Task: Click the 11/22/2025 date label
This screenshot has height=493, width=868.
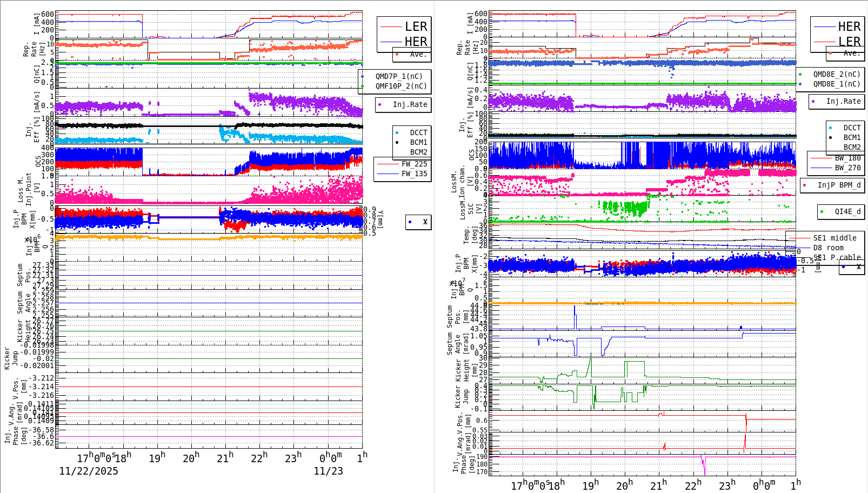Action: pyautogui.click(x=88, y=471)
